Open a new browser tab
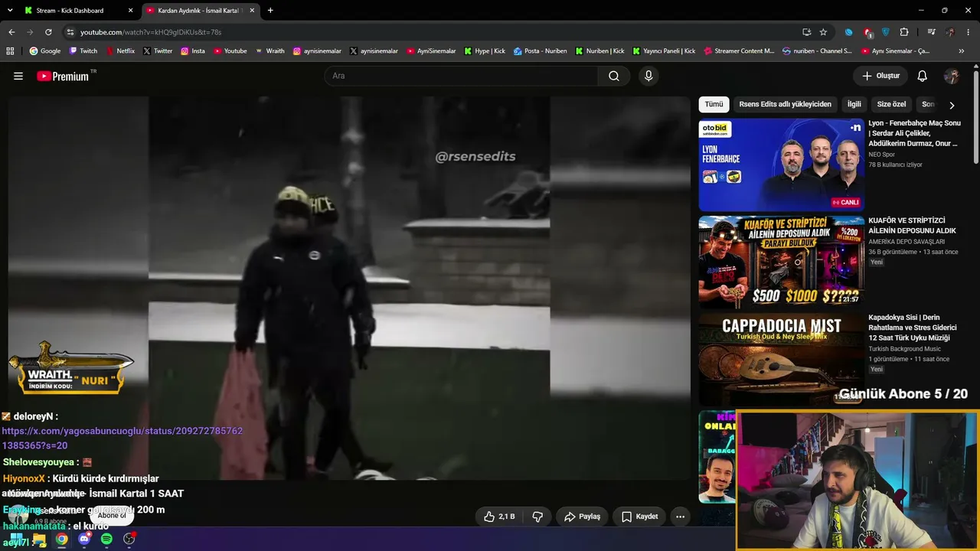 [x=270, y=11]
